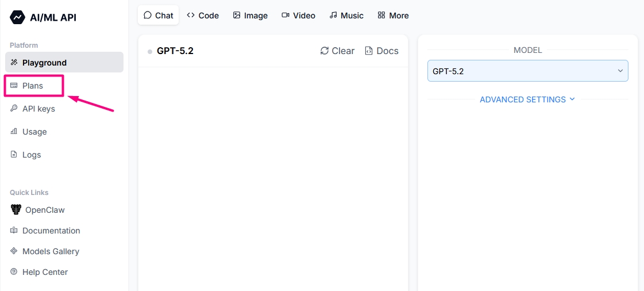Clear the chat conversation

(337, 51)
